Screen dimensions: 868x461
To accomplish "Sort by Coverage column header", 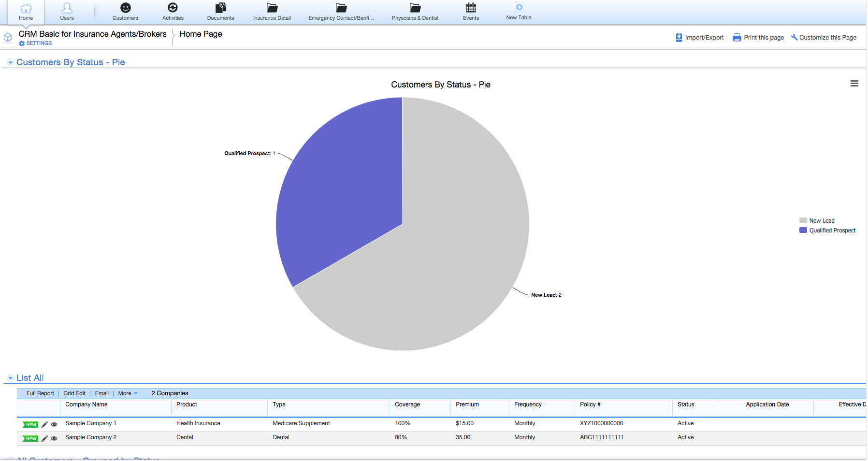I will [407, 404].
